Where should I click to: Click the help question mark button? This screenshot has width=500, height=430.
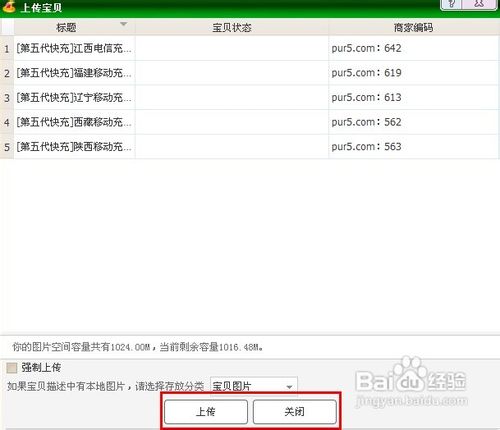click(452, 4)
